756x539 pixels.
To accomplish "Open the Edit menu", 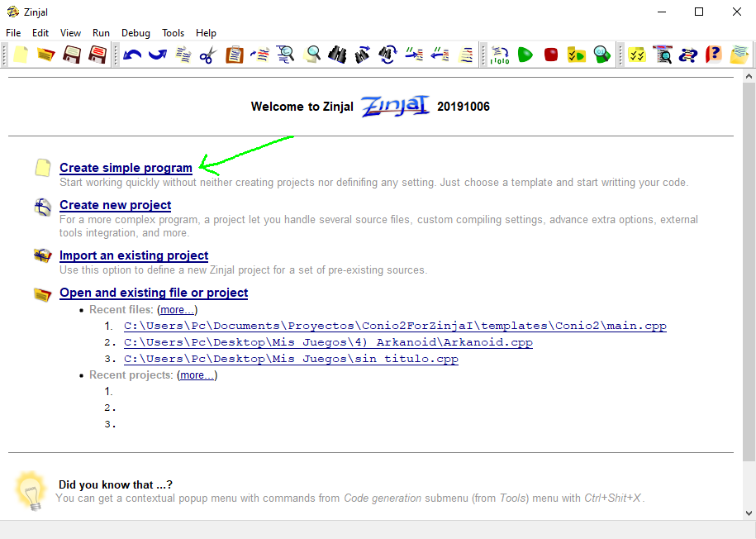I will [40, 33].
